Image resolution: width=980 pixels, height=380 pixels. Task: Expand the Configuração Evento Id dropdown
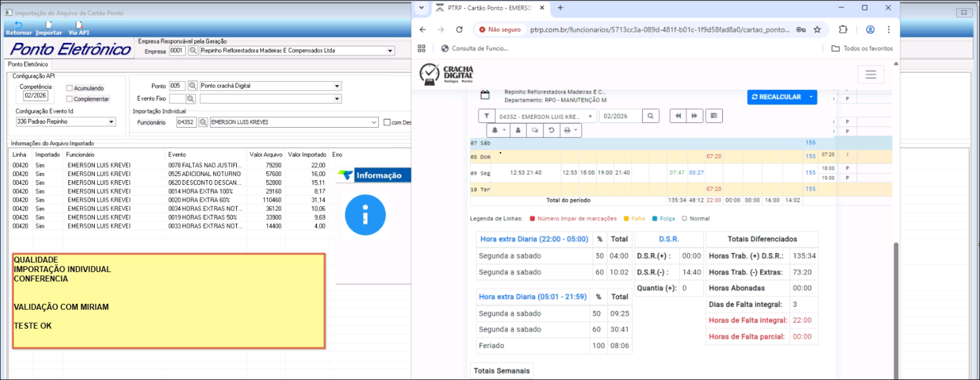(111, 121)
